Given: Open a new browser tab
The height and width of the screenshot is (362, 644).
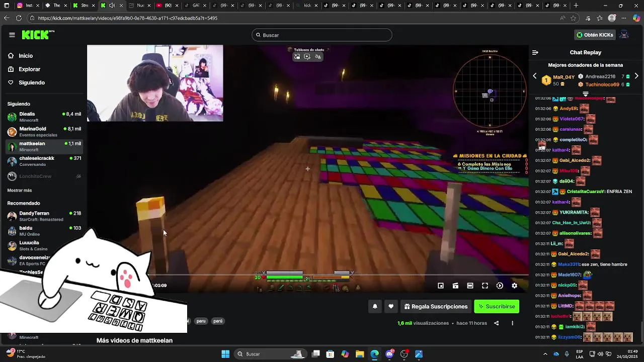Looking at the screenshot, I should 576,6.
